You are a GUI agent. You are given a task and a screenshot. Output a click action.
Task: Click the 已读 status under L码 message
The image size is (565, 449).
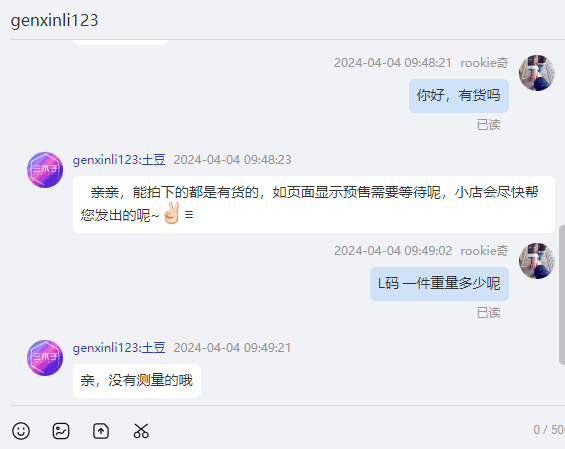489,313
